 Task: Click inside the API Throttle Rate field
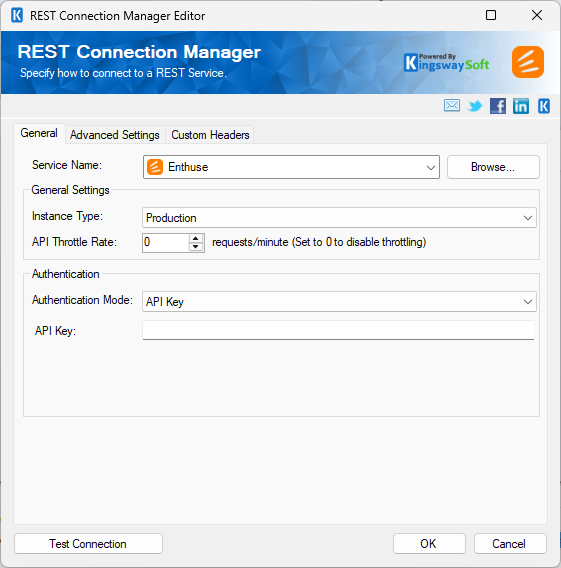coord(166,242)
